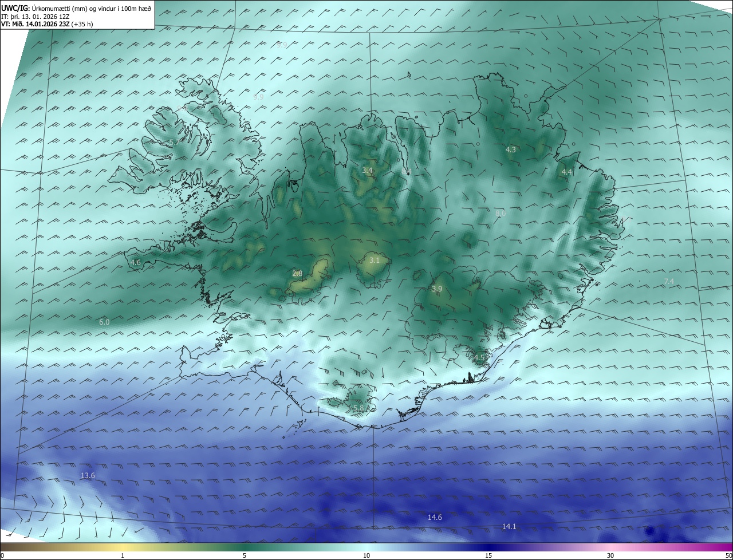The image size is (733, 560).
Task: Click the 7.4 value off the east coast
Action: pos(669,281)
